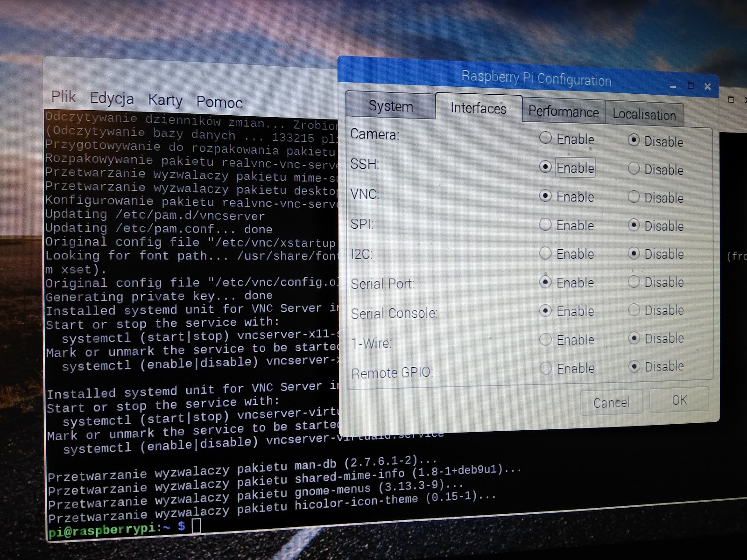Click the 'SSH:' label
This screenshot has height=560, width=747.
tap(365, 164)
